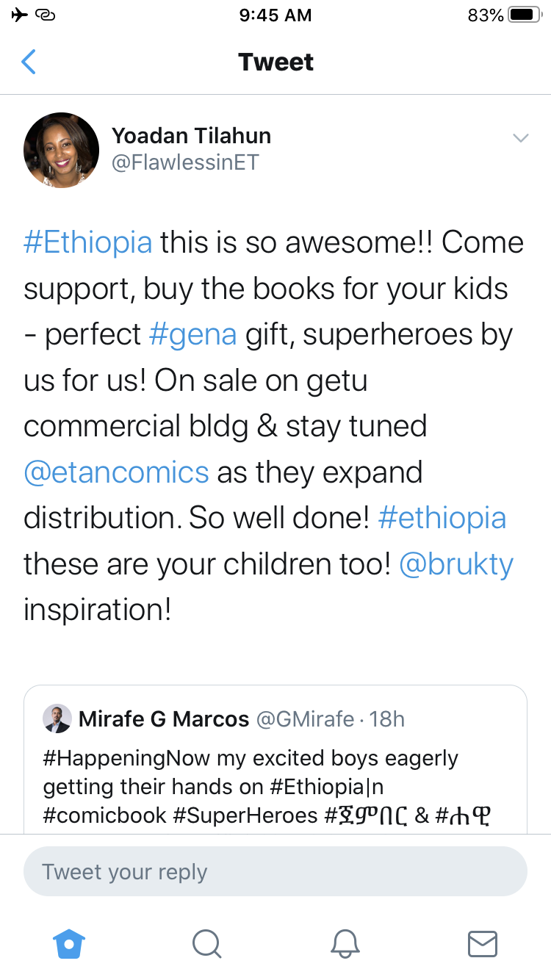
Task: Open the Search tab
Action: (206, 943)
